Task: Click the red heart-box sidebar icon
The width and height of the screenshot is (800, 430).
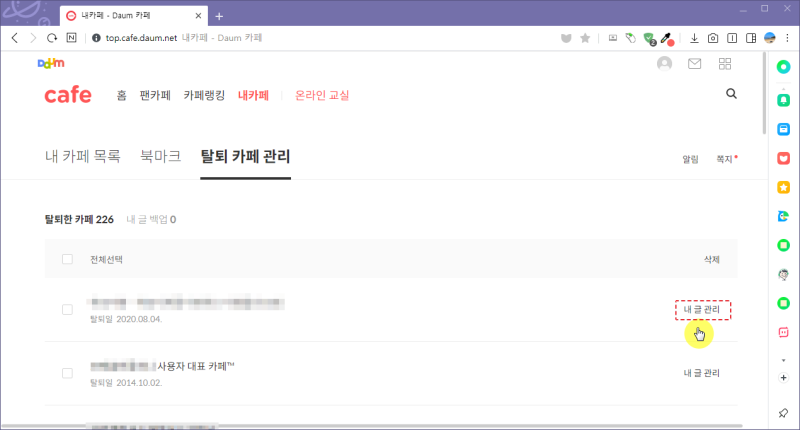Action: click(784, 158)
